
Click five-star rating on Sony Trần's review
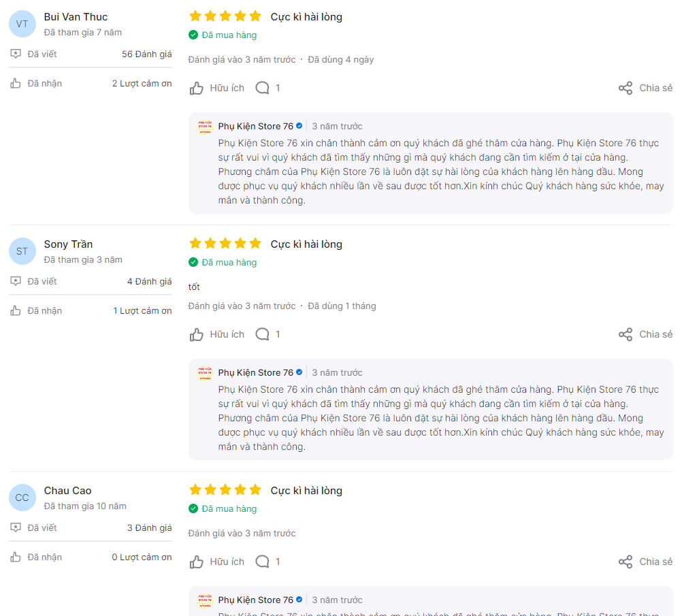pos(225,244)
